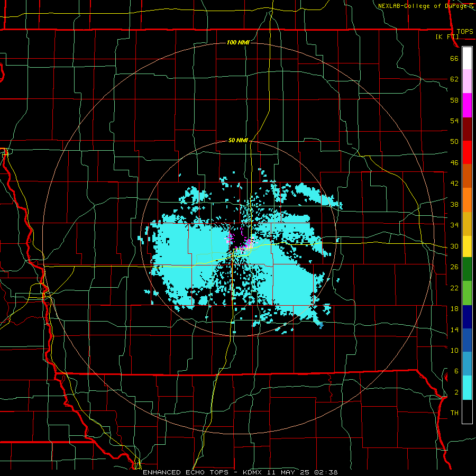
Task: Click the white swatch in the tops legend
Action: point(467,58)
